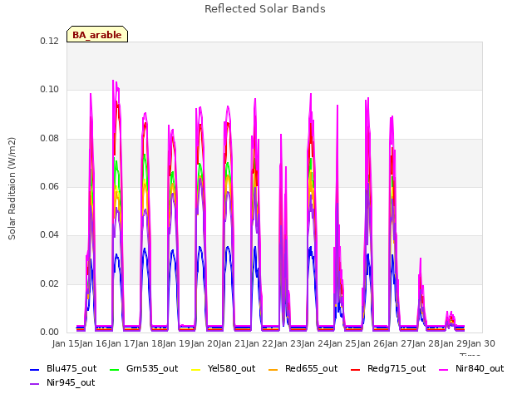The height and width of the screenshot is (399, 532).
Task: Click the purple Nir945_out legend swatch
Action: pos(35,384)
